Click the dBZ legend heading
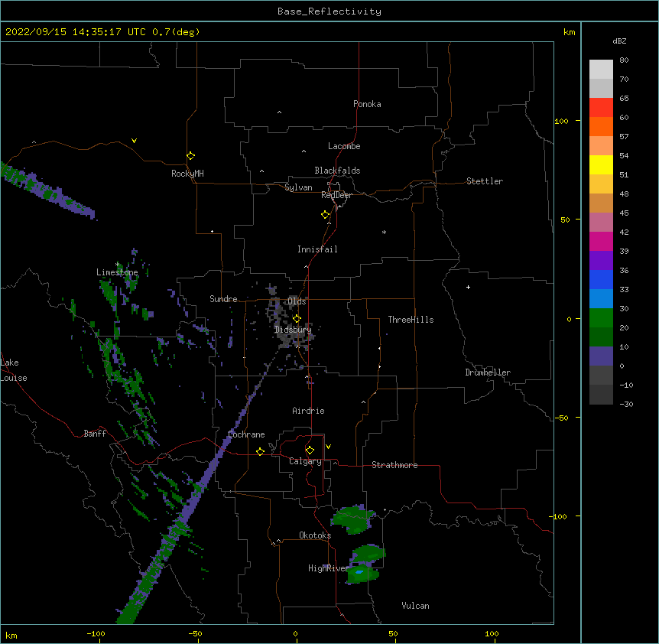 click(619, 41)
